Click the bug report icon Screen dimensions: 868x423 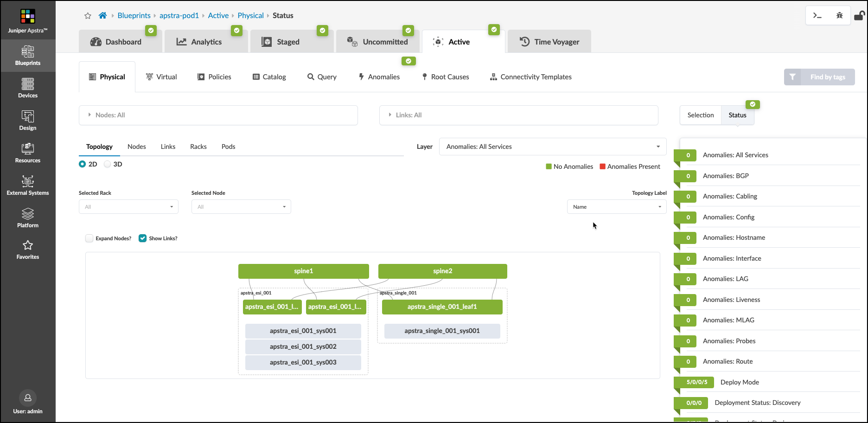pyautogui.click(x=839, y=16)
